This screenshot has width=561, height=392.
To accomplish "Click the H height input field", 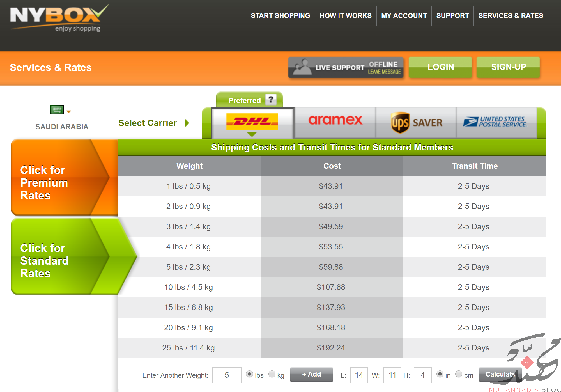I will (422, 375).
